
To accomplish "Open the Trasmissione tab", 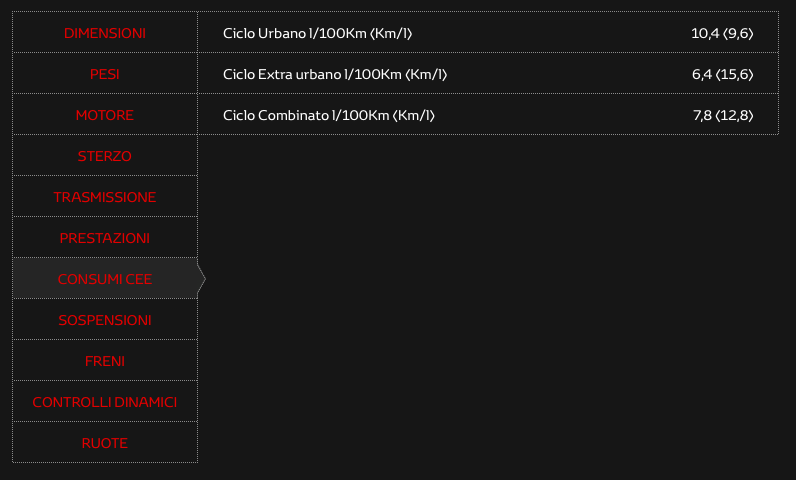I will (105, 197).
